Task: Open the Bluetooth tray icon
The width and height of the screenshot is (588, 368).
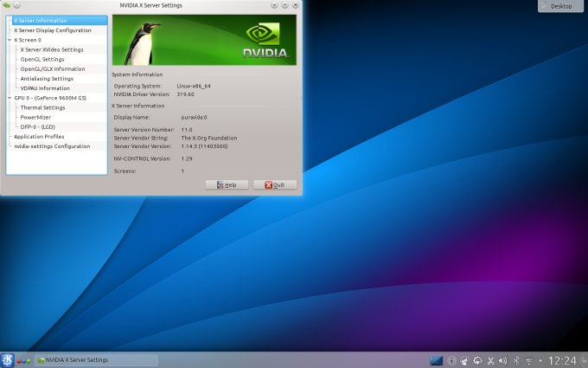Action: 516,360
